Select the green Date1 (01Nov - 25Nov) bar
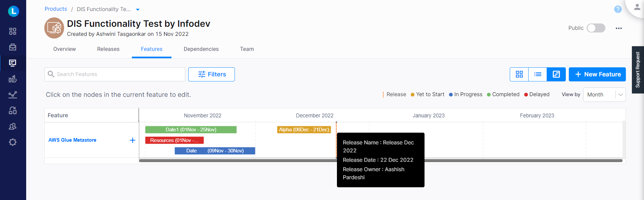Screen dimensions: 644x200 191,130
